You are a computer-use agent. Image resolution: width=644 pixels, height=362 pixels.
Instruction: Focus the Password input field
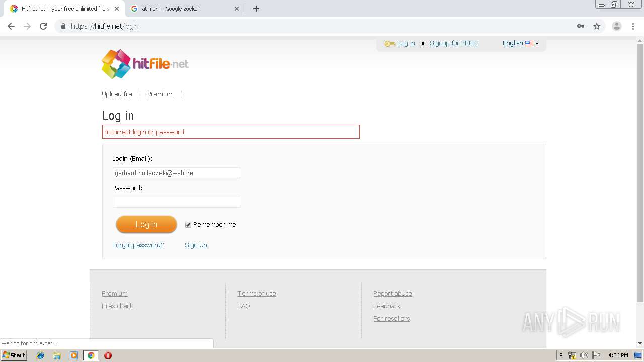(176, 202)
